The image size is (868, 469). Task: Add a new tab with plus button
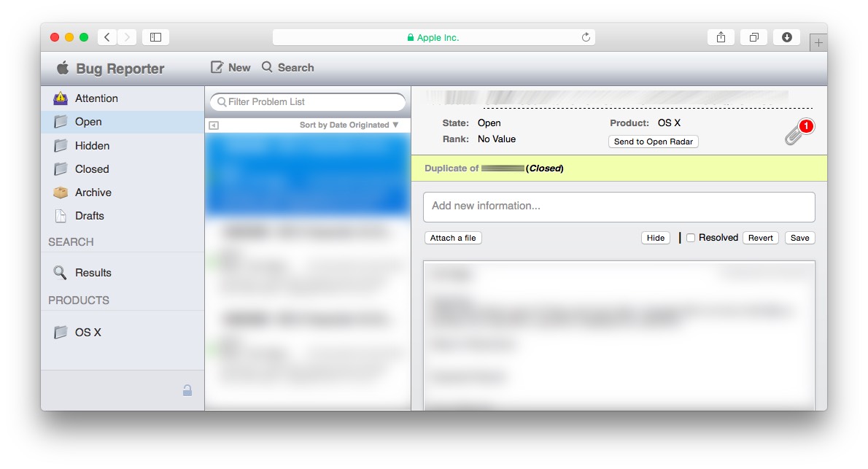[818, 42]
